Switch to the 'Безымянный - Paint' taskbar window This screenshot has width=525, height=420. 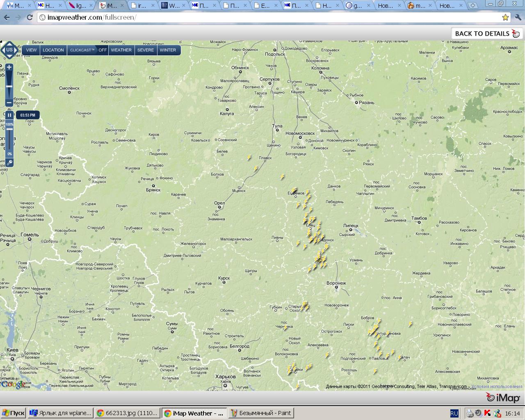tap(261, 413)
